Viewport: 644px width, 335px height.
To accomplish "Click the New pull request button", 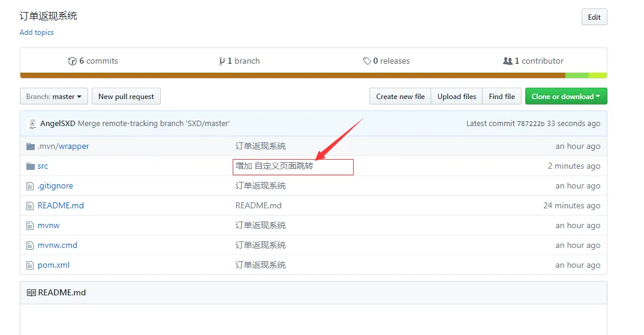I will pos(126,96).
